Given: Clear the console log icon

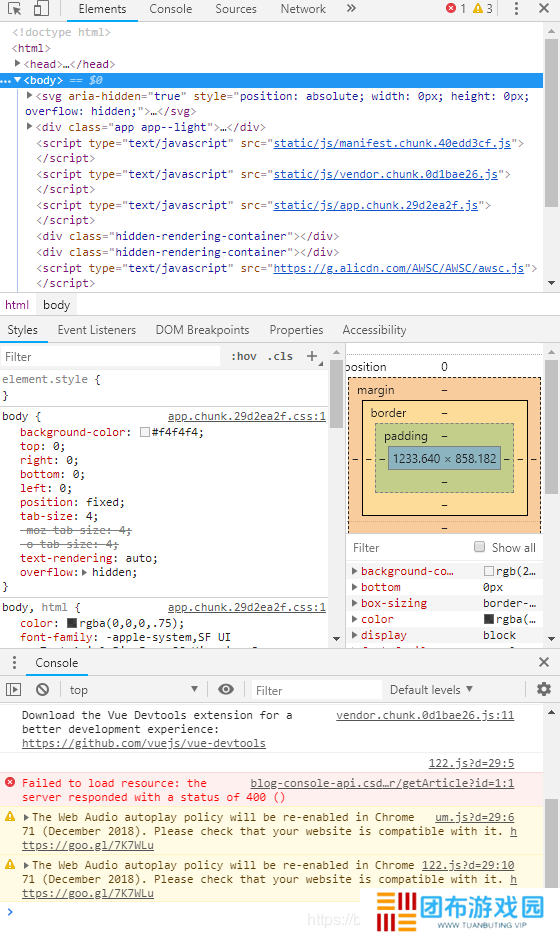Looking at the screenshot, I should [42, 690].
